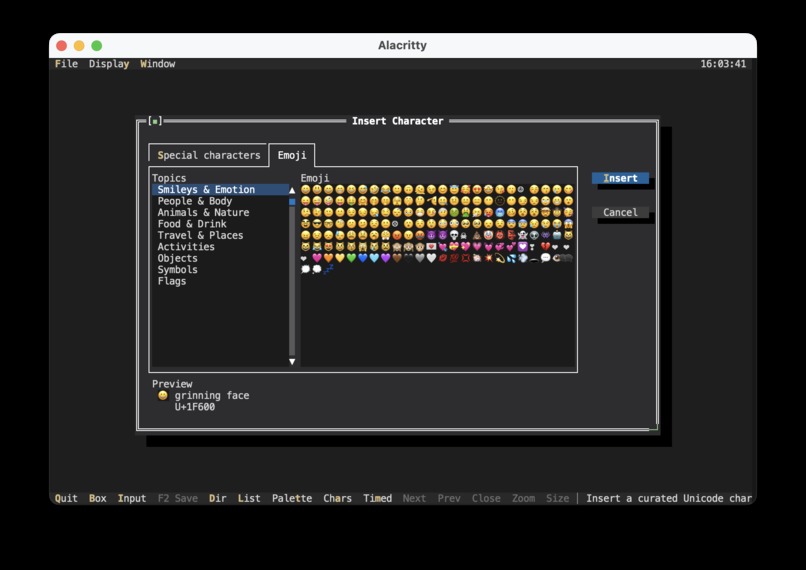Click the Insert button
806x570 pixels.
tap(620, 178)
